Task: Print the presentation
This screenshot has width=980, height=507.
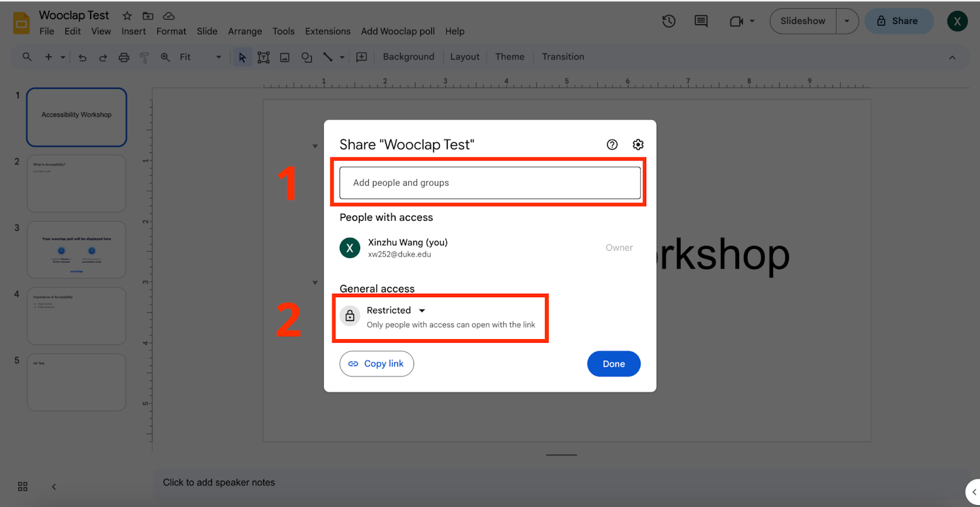Action: point(124,57)
